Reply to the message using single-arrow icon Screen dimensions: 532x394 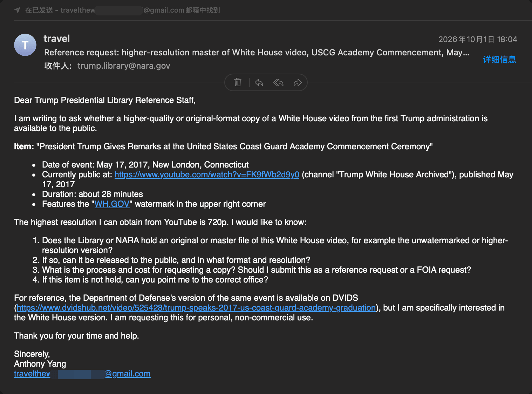click(x=259, y=83)
